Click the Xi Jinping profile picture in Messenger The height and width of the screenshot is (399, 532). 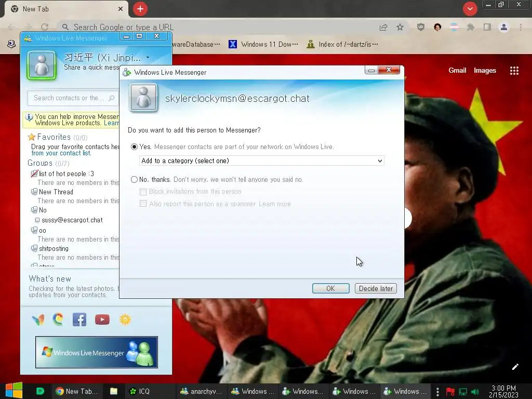[42, 65]
